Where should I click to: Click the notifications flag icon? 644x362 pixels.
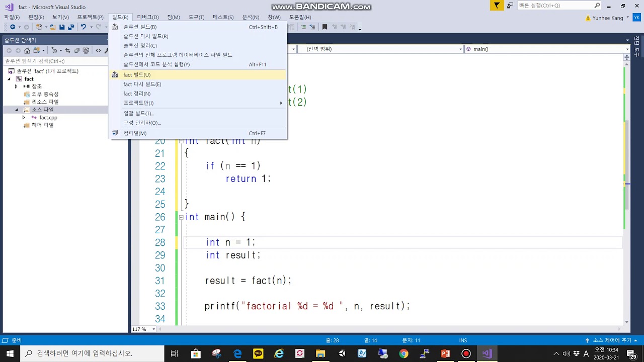pyautogui.click(x=497, y=6)
